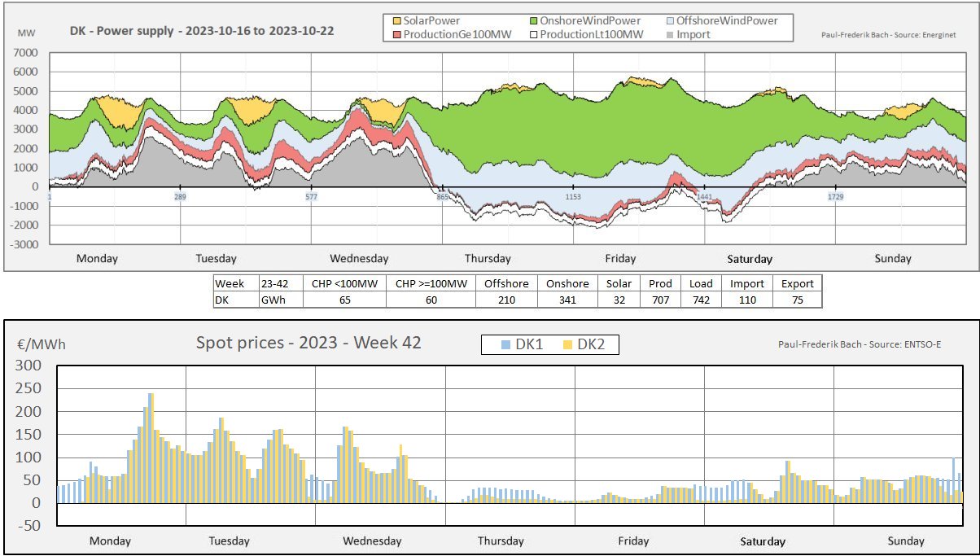Click the DK2 yellow legend marker
This screenshot has width=980, height=556.
pyautogui.click(x=568, y=345)
